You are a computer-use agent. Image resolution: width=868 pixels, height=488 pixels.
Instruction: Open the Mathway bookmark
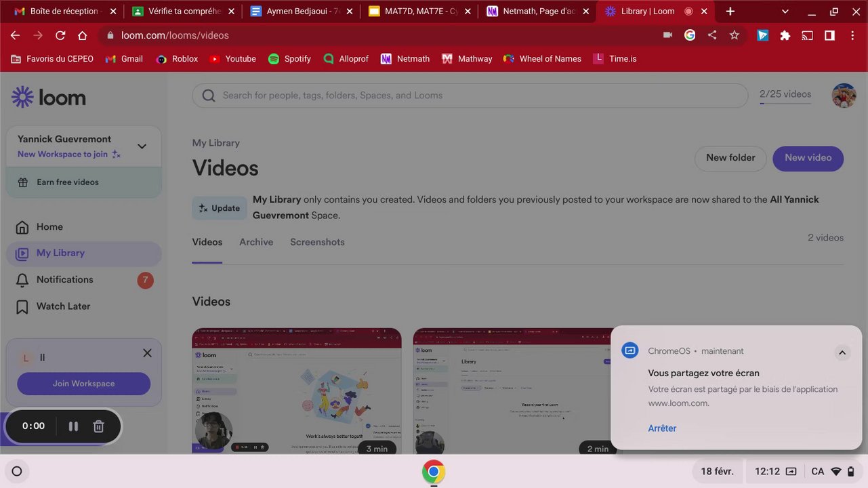click(467, 59)
